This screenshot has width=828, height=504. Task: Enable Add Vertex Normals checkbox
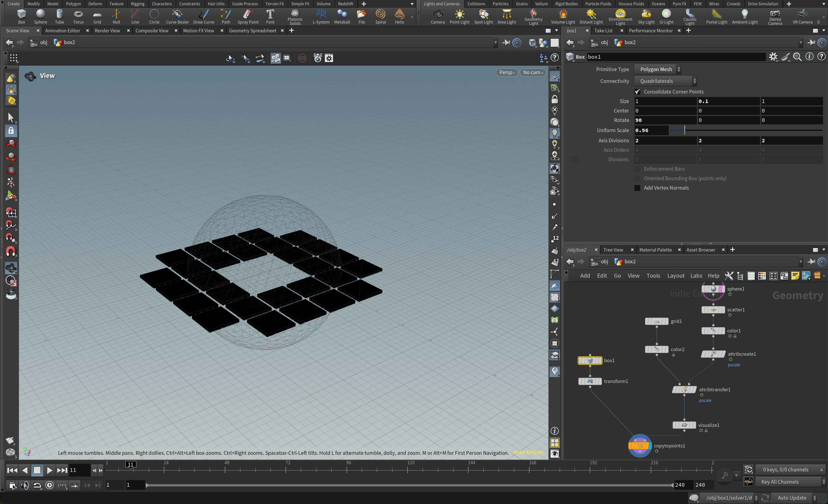(x=637, y=188)
